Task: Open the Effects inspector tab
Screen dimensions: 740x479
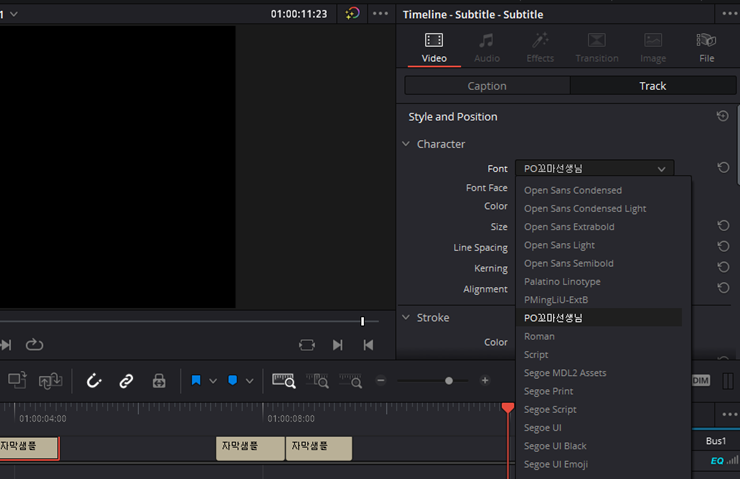Action: [540, 48]
